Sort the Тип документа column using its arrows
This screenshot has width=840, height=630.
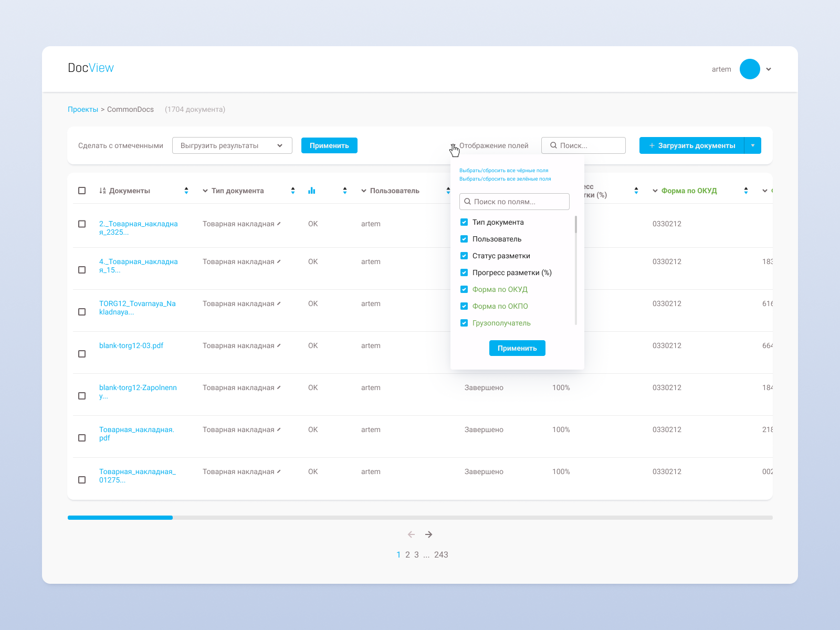292,191
